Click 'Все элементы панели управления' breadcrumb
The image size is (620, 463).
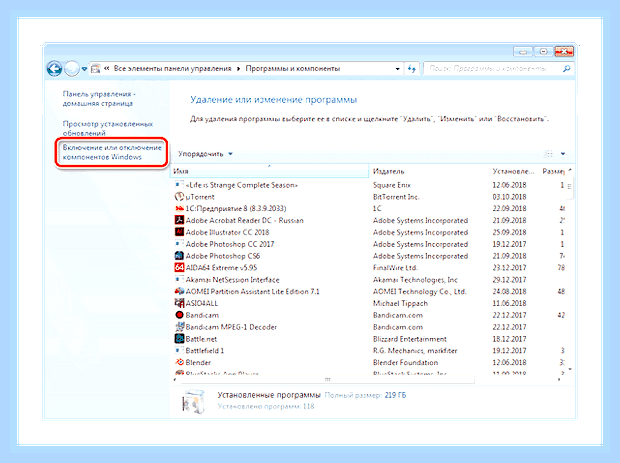tap(172, 68)
